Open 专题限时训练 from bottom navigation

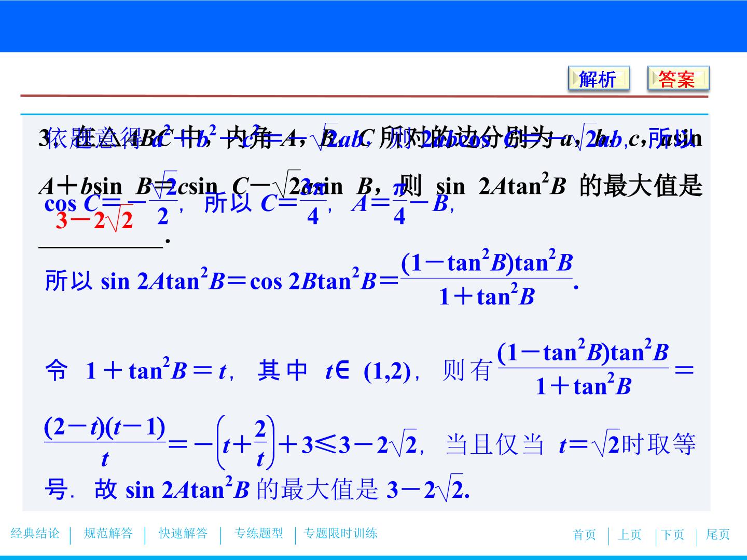point(340,534)
